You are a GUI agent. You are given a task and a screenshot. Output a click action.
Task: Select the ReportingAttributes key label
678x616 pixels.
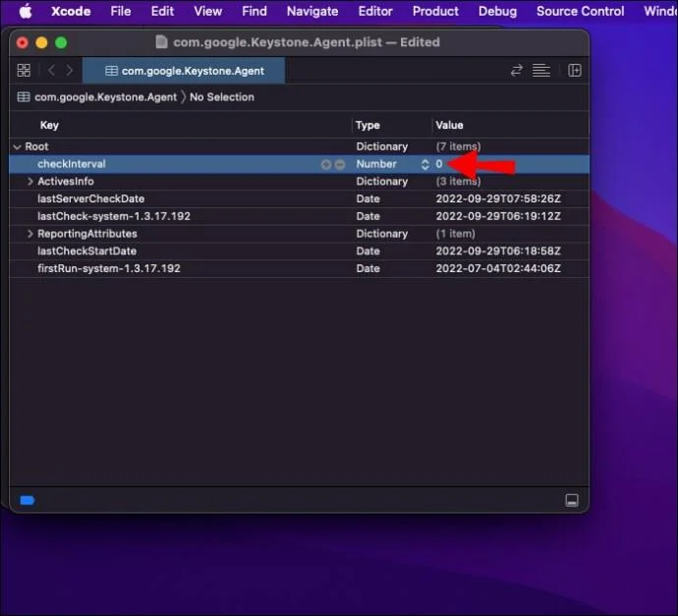point(86,234)
